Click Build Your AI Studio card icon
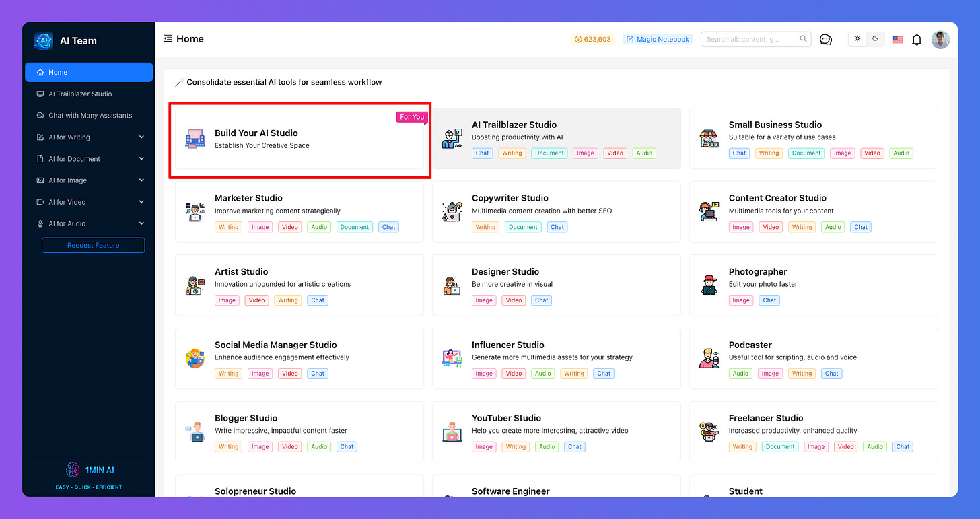 pyautogui.click(x=195, y=139)
